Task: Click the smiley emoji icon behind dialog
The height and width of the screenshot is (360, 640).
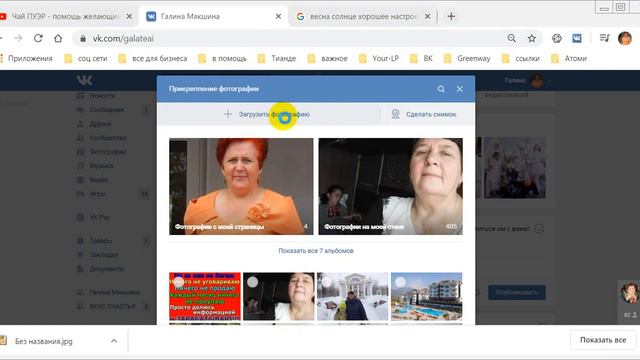Action: tap(539, 229)
